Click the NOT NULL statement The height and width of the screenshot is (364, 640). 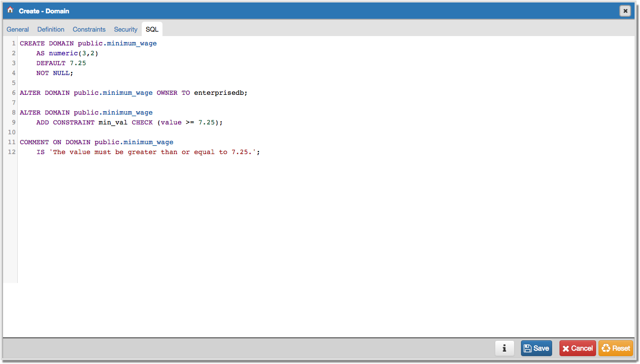click(54, 73)
